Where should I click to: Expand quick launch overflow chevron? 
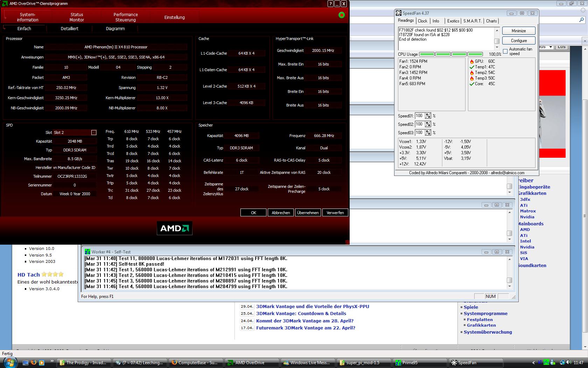coord(52,361)
